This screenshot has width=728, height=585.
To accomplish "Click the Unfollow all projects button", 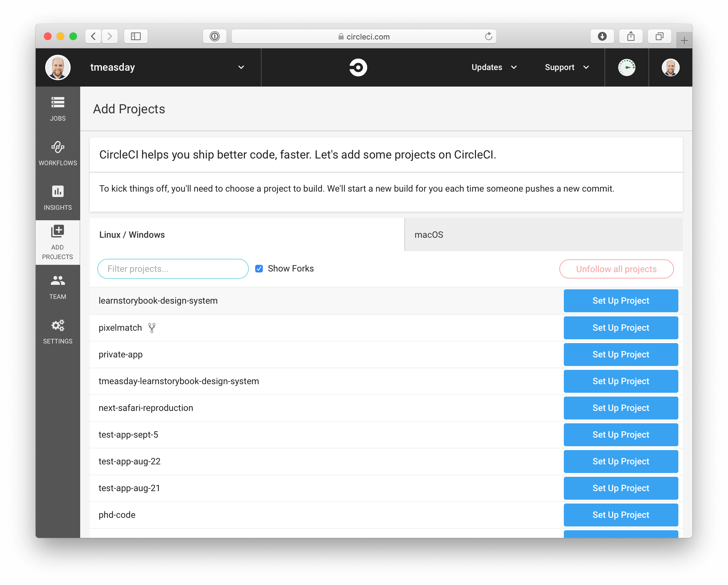I will coord(616,269).
